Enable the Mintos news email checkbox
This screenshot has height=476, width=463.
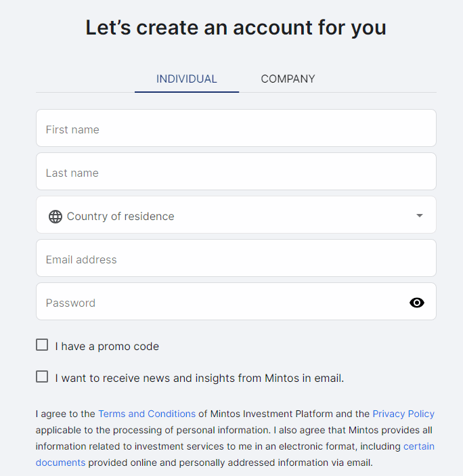pyautogui.click(x=42, y=377)
